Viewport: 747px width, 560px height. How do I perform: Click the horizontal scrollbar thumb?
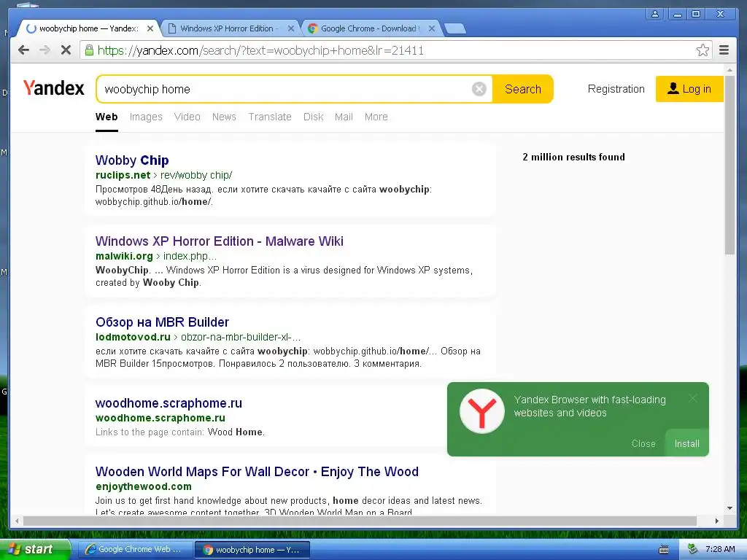pos(360,521)
